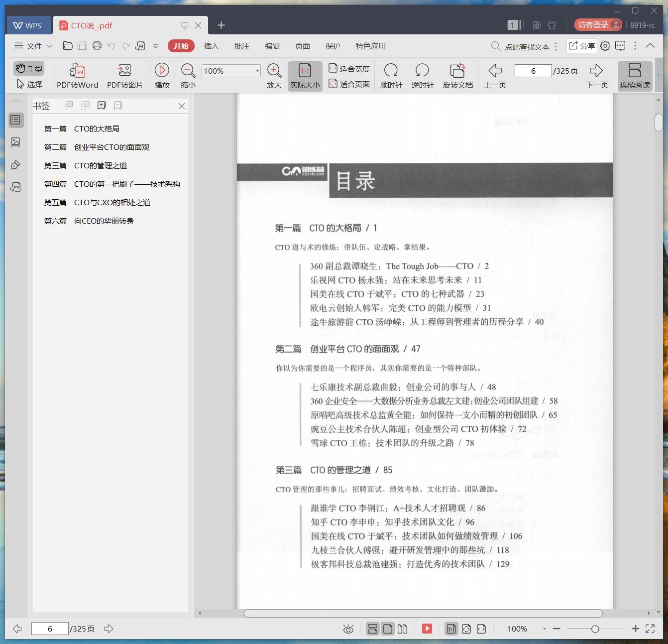Screen dimensions: 668x644
Task: Enter fullscreen from status bar
Action: [x=650, y=629]
